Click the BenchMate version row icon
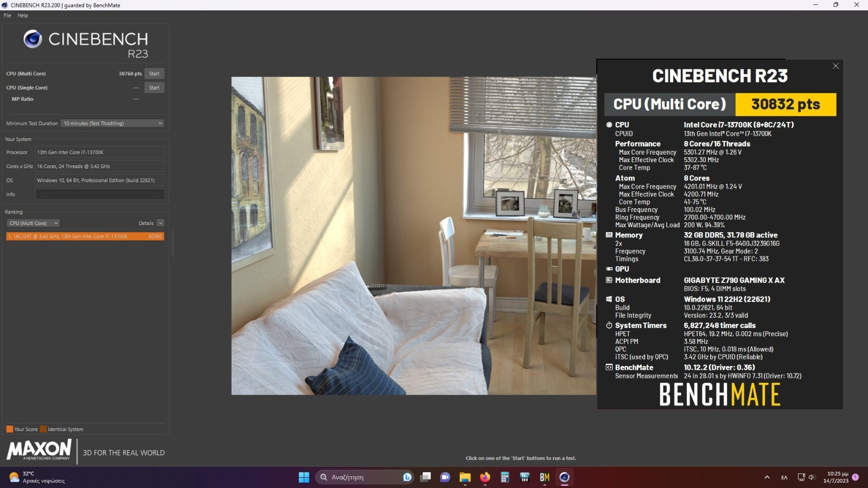Image resolution: width=868 pixels, height=488 pixels. (609, 368)
